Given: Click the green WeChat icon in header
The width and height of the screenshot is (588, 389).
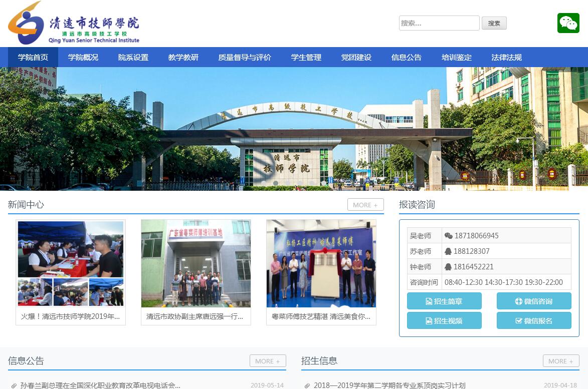Looking at the screenshot, I should tap(568, 23).
